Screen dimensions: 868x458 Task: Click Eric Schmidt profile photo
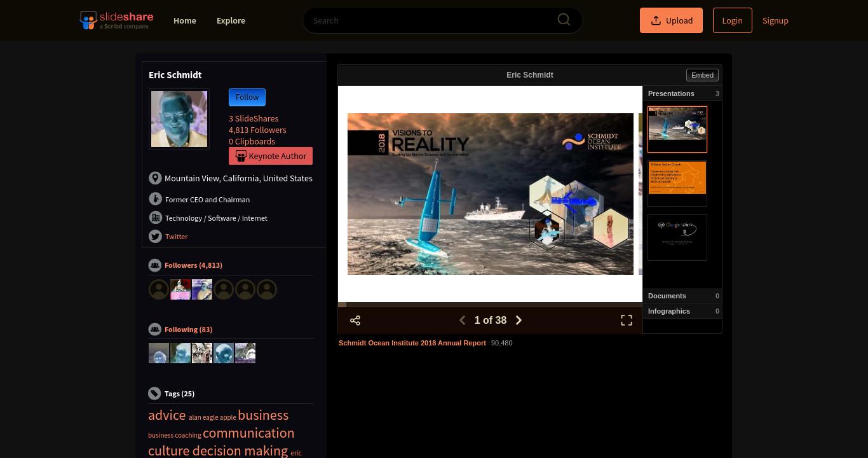point(179,119)
